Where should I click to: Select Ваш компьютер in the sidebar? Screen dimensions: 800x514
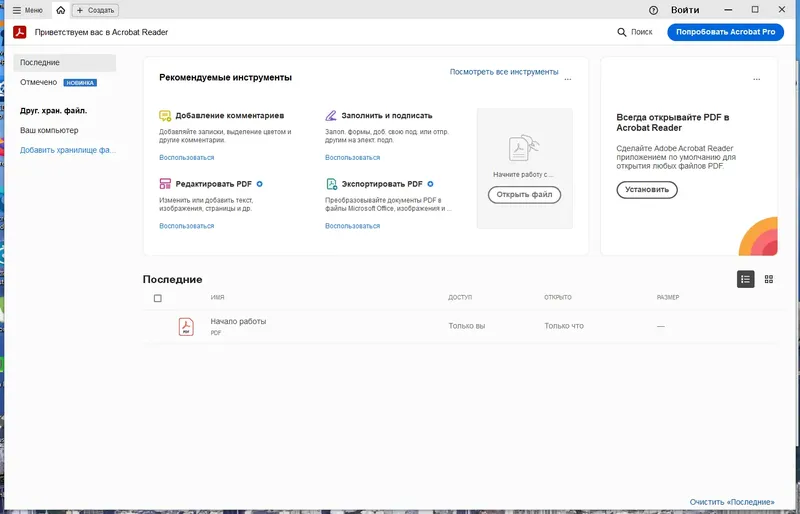point(49,130)
